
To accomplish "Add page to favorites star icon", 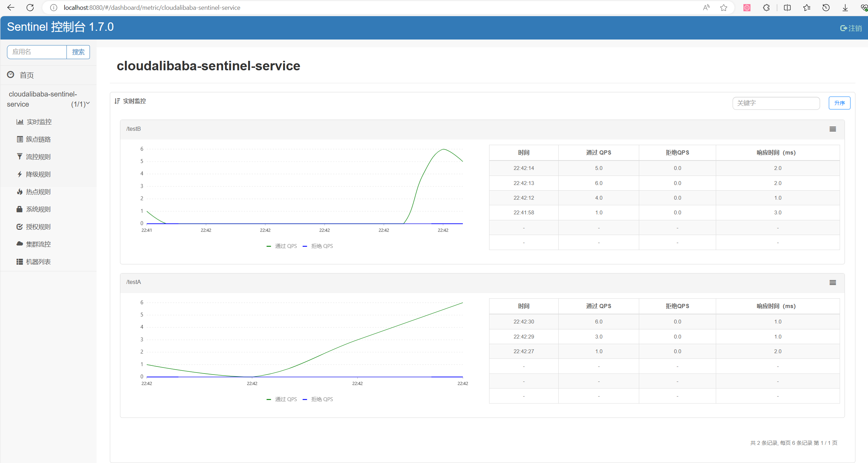I will (724, 8).
